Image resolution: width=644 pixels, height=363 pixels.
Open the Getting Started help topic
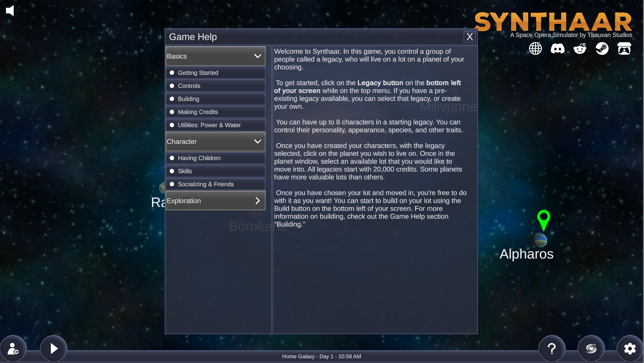[215, 73]
